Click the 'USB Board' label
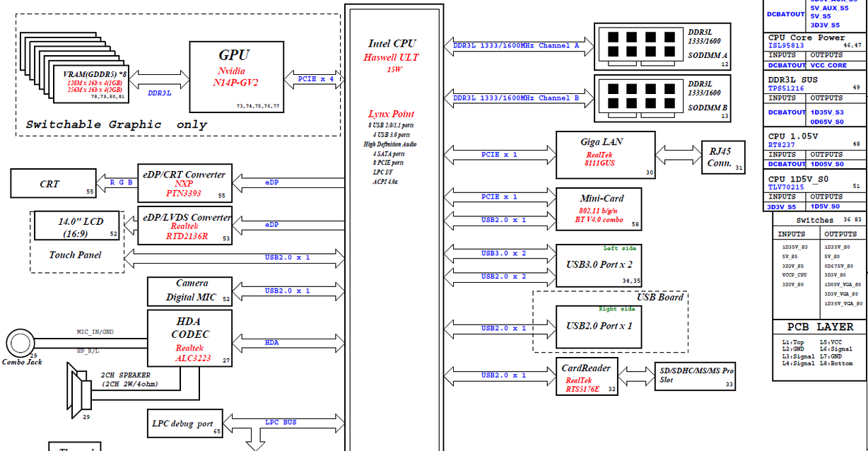The width and height of the screenshot is (868, 451). (660, 297)
